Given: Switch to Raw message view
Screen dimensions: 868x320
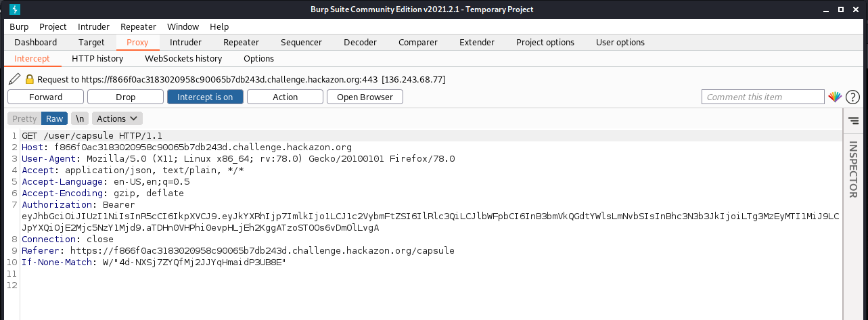Looking at the screenshot, I should point(55,118).
